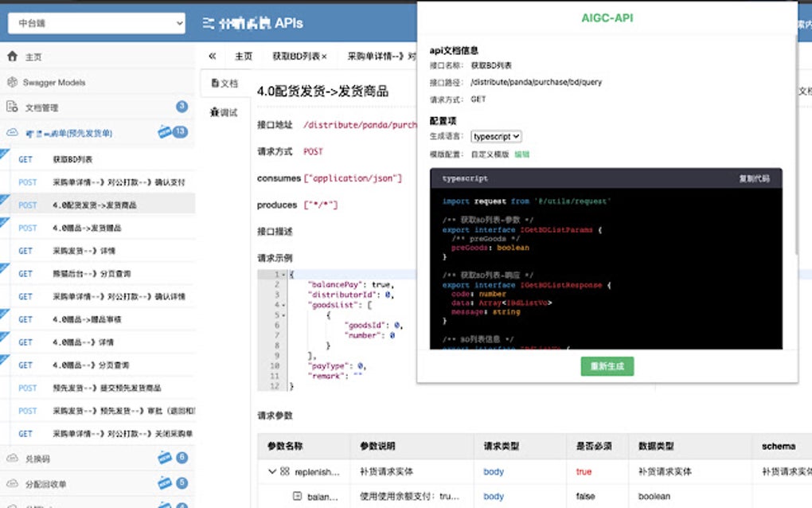Viewport: 812px width, 508px height.
Task: Click the 分配回收单 sidebar icon
Action: (11, 483)
